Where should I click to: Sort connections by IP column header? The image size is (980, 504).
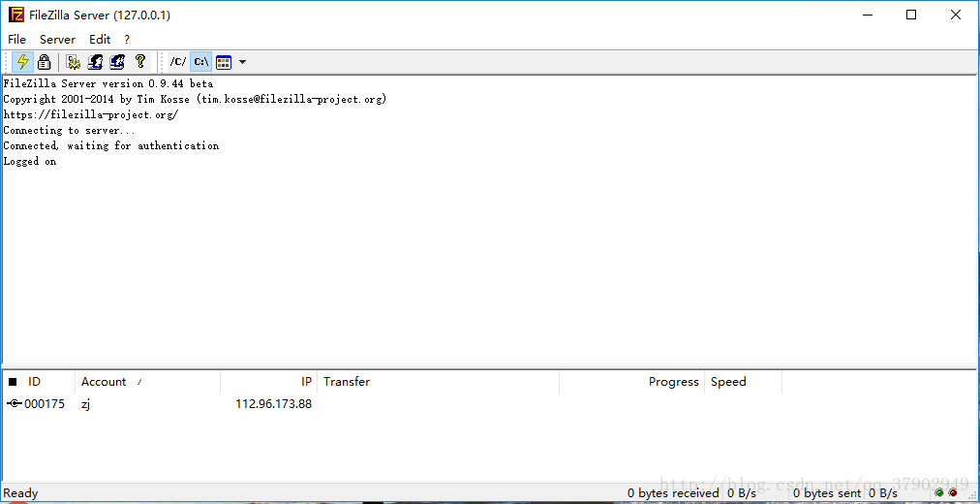[269, 382]
